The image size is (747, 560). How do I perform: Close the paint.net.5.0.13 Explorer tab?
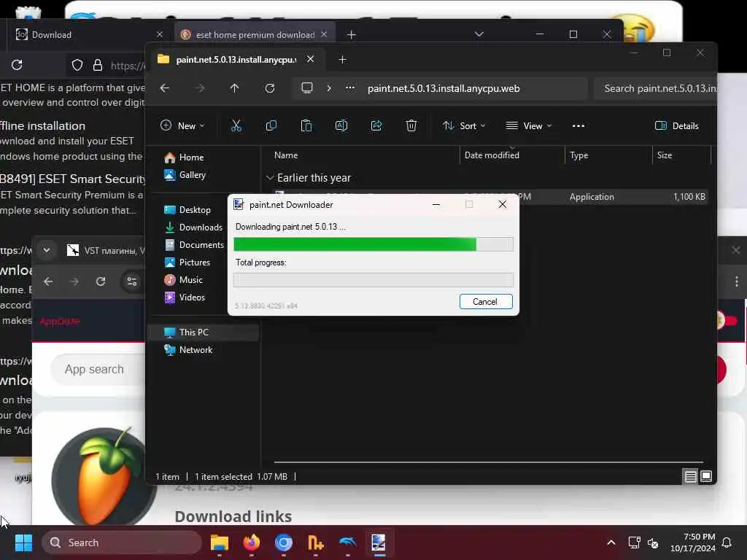click(310, 59)
